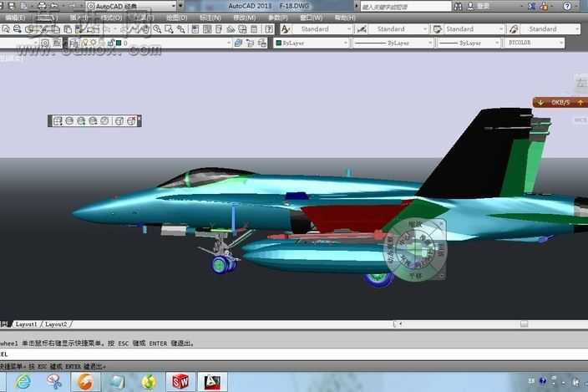Open the ByLayer lineweight dropdown
Viewport: 588px width, 392px height.
pyautogui.click(x=469, y=43)
